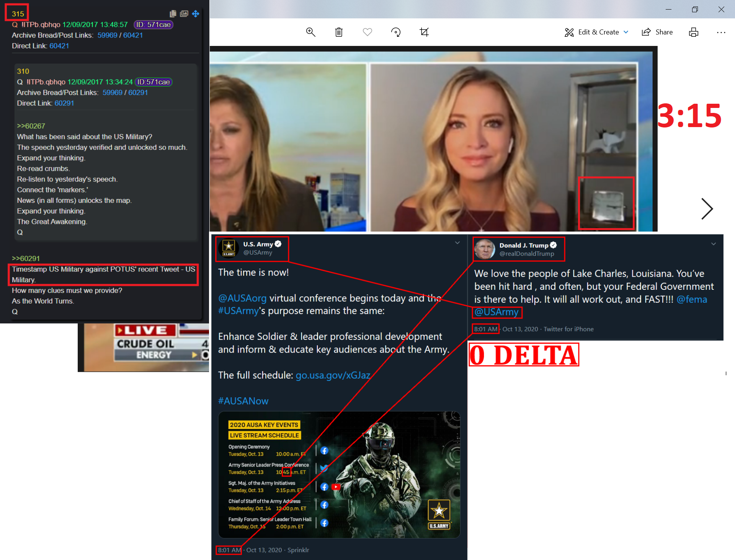
Task: Click the #AUSANow hashtag
Action: tap(243, 401)
